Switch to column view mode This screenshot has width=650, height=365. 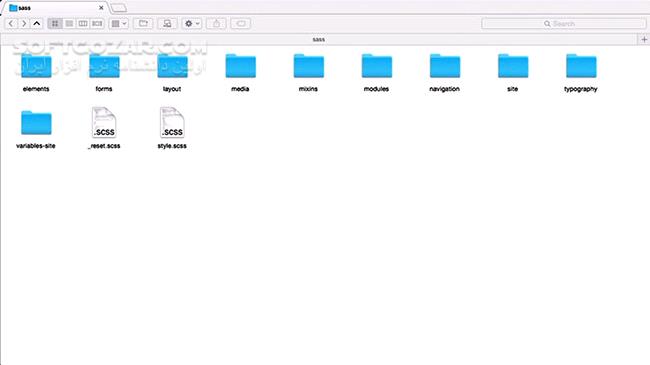[x=83, y=24]
